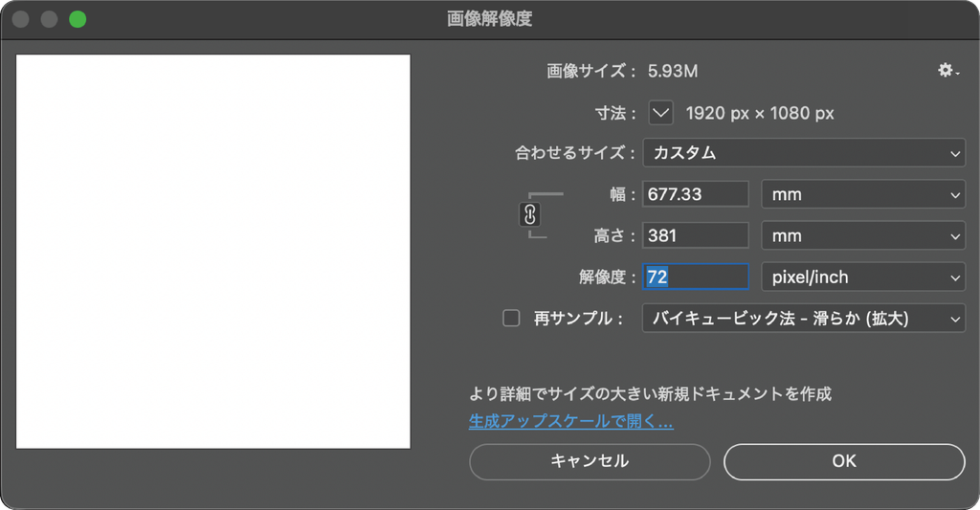Viewport: 980px width, 510px height.
Task: Enable the 再サンプル checkbox
Action: (x=511, y=318)
